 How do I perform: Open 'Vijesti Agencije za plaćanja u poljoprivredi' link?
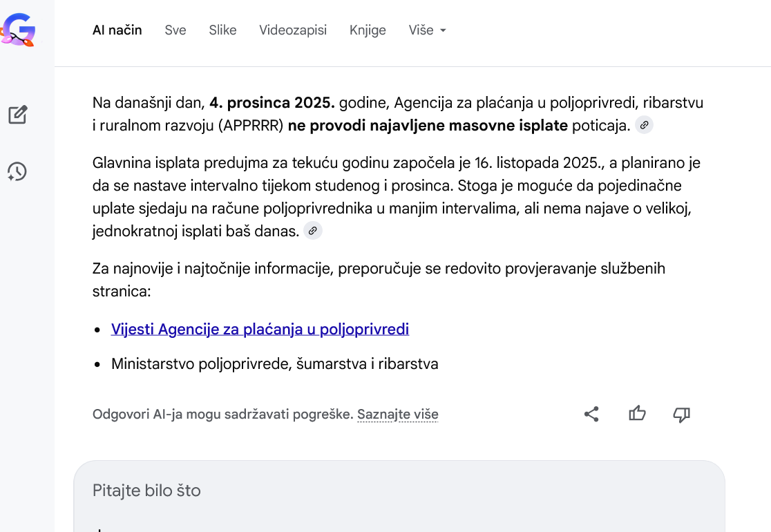[260, 329]
